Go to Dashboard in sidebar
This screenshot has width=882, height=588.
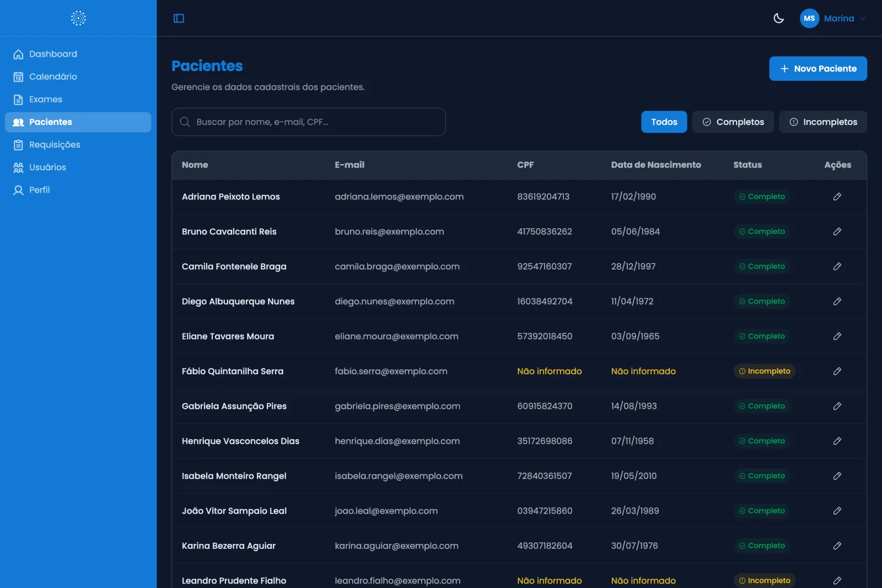click(x=78, y=54)
